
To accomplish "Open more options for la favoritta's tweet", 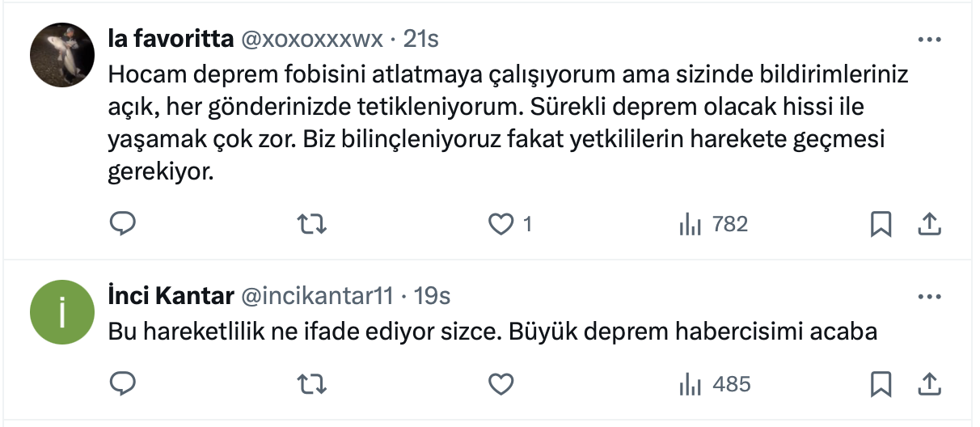I will click(x=930, y=39).
